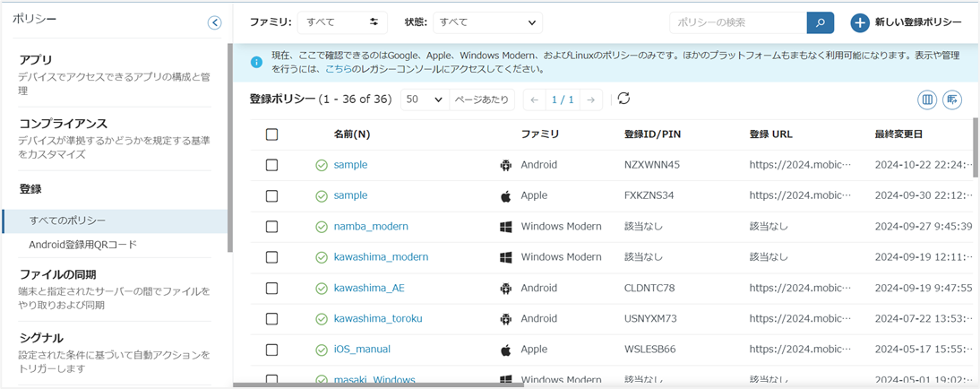980x389 pixels.
Task: Open the Android sample policy link
Action: pos(350,165)
